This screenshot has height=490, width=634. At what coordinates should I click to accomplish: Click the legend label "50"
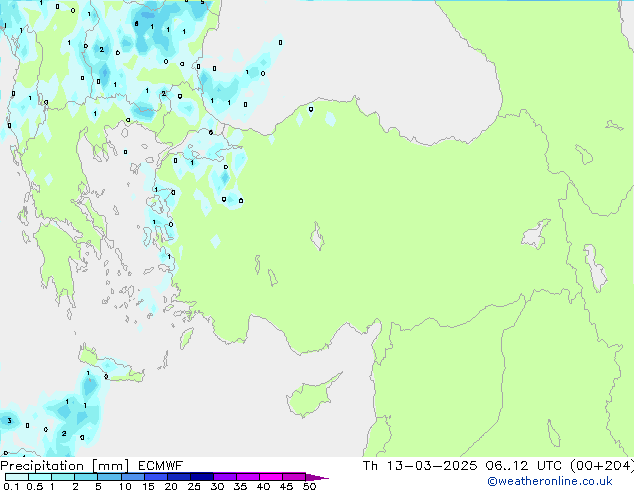point(309,486)
